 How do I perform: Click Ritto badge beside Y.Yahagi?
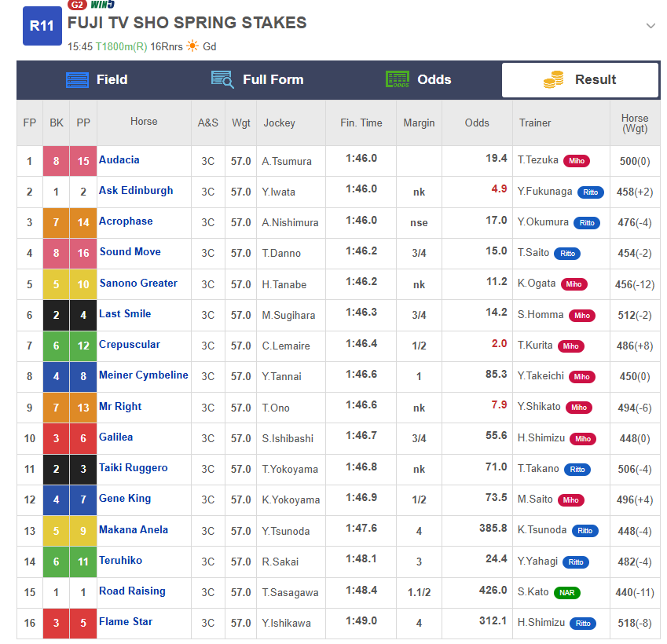pyautogui.click(x=576, y=562)
